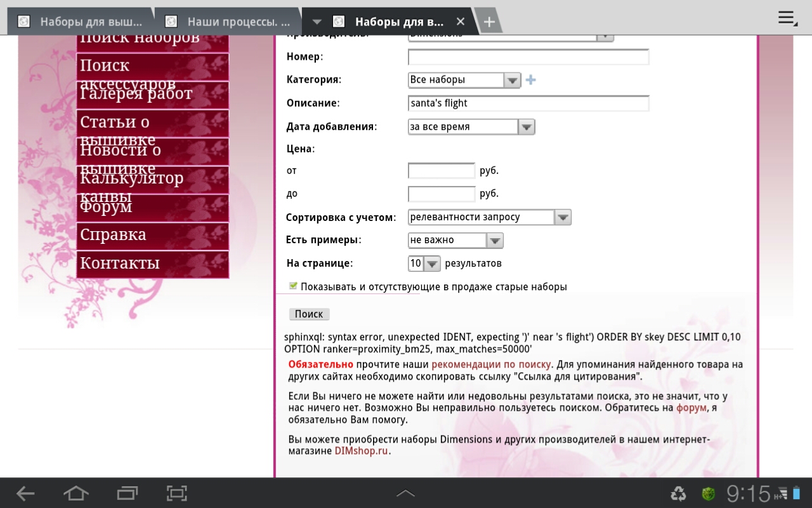
Task: Open a new tab with plus icon
Action: [x=488, y=22]
